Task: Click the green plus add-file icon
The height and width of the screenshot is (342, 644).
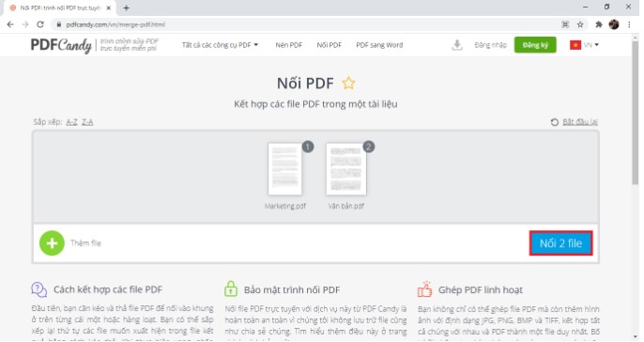Action: (x=52, y=243)
